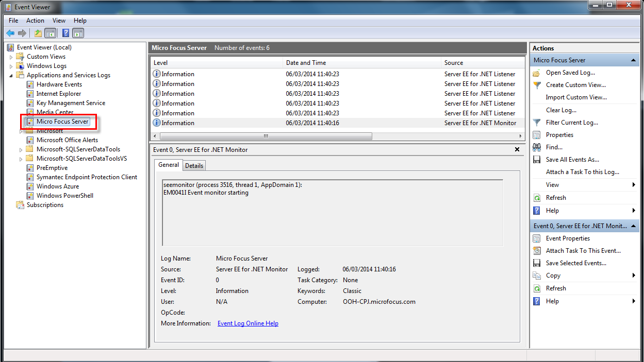
Task: Click the Up One Level folder icon
Action: (x=38, y=33)
